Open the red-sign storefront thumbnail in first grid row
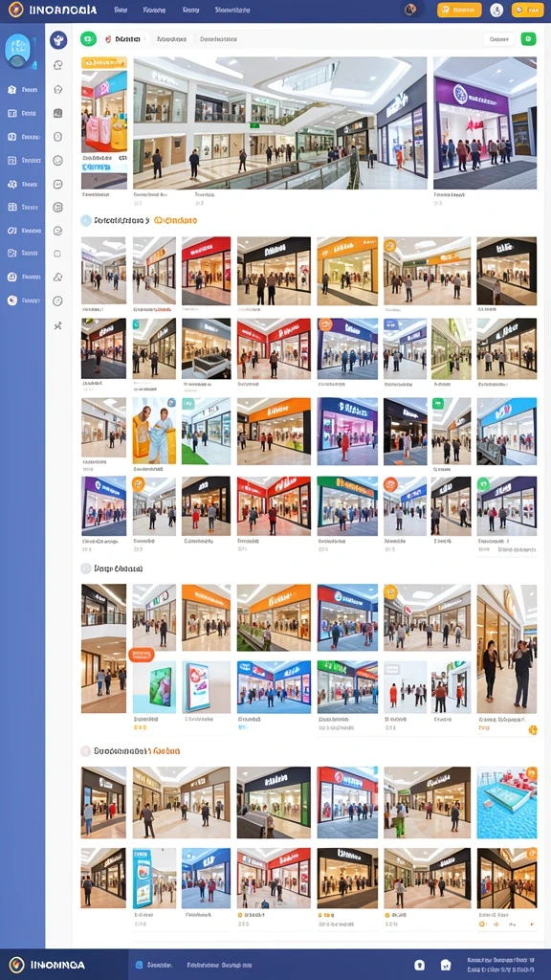Image resolution: width=551 pixels, height=980 pixels. click(x=207, y=271)
